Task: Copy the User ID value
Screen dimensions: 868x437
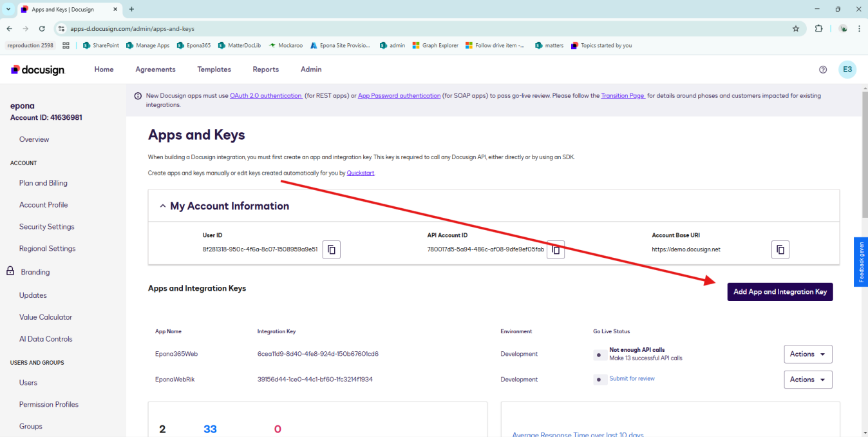Action: point(331,249)
